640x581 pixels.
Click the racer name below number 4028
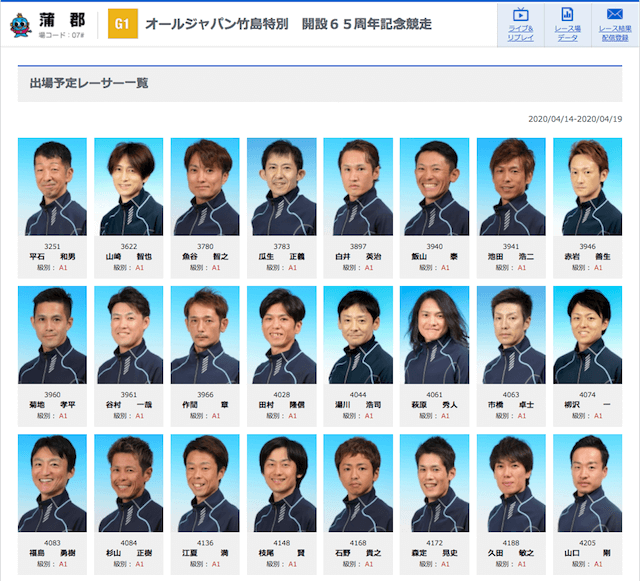[x=282, y=405]
